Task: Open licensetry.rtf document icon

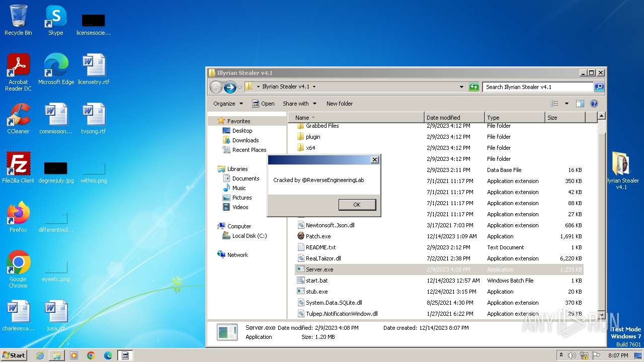Action: 94,69
